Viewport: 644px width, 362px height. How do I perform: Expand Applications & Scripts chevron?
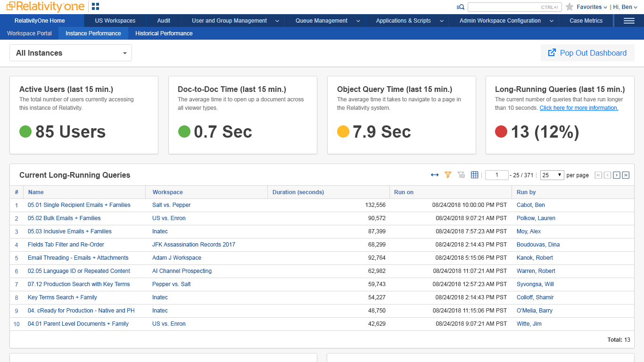pyautogui.click(x=442, y=21)
